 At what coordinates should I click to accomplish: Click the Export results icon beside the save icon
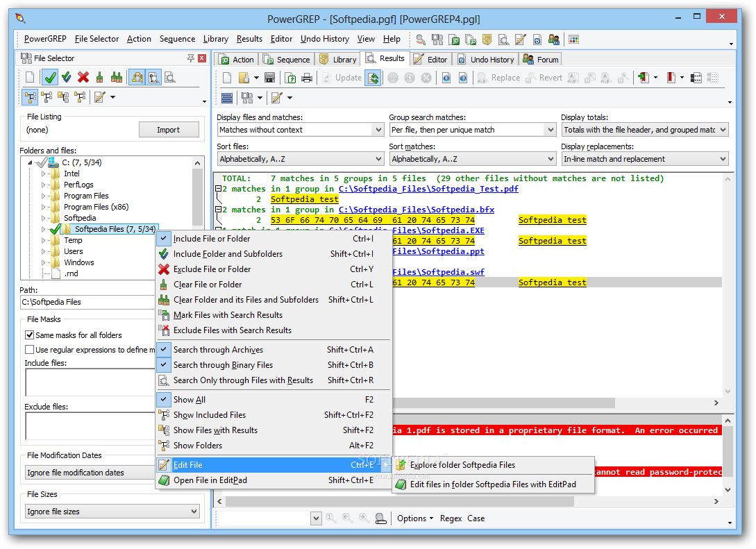[x=290, y=78]
